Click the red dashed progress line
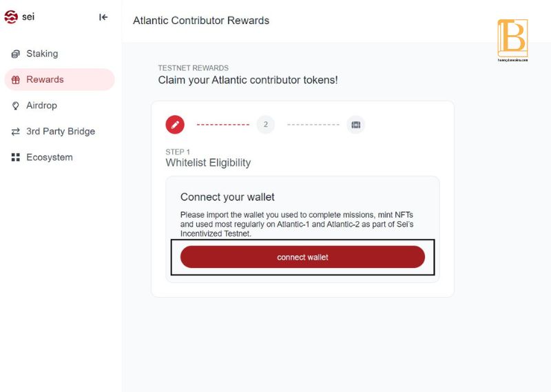The width and height of the screenshot is (551, 392). click(x=222, y=125)
